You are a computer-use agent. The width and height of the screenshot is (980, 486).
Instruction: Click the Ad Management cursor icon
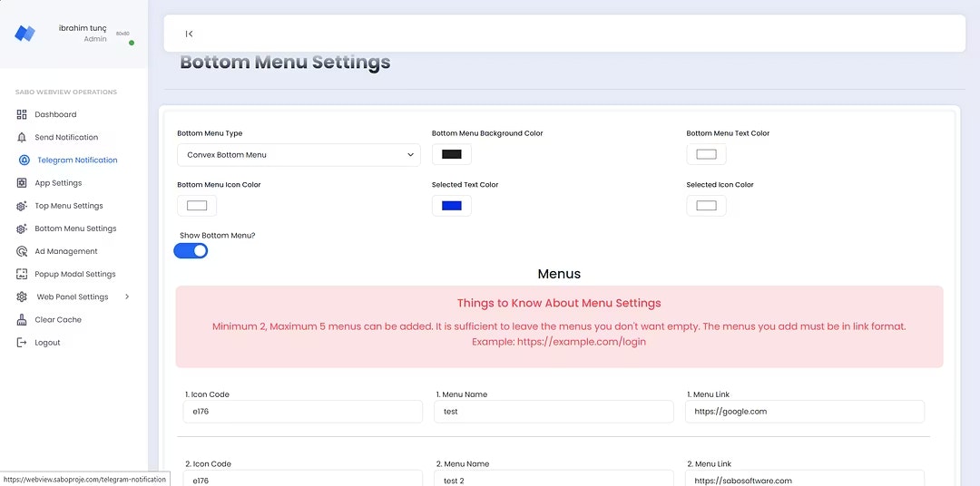[22, 251]
